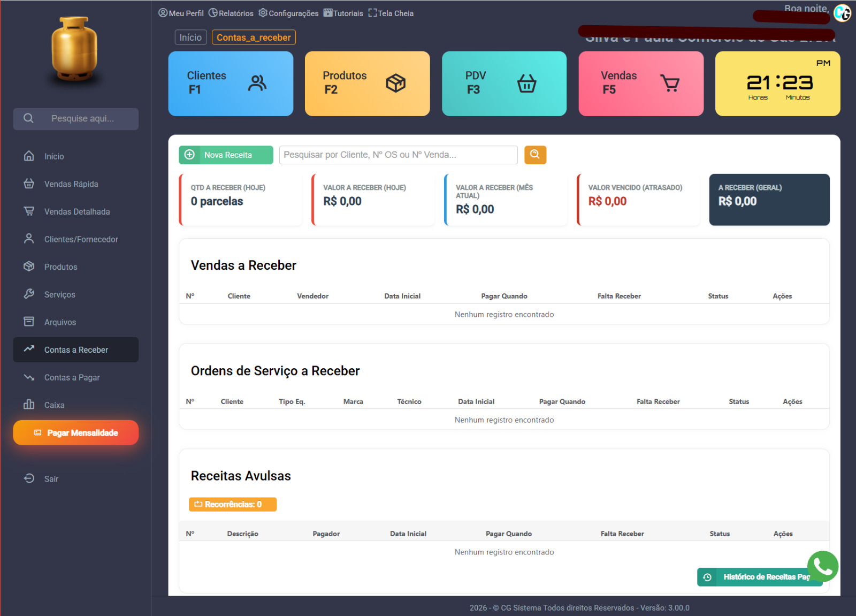The height and width of the screenshot is (616, 856).
Task: Open Produtos in the sidebar menu
Action: (x=76, y=267)
